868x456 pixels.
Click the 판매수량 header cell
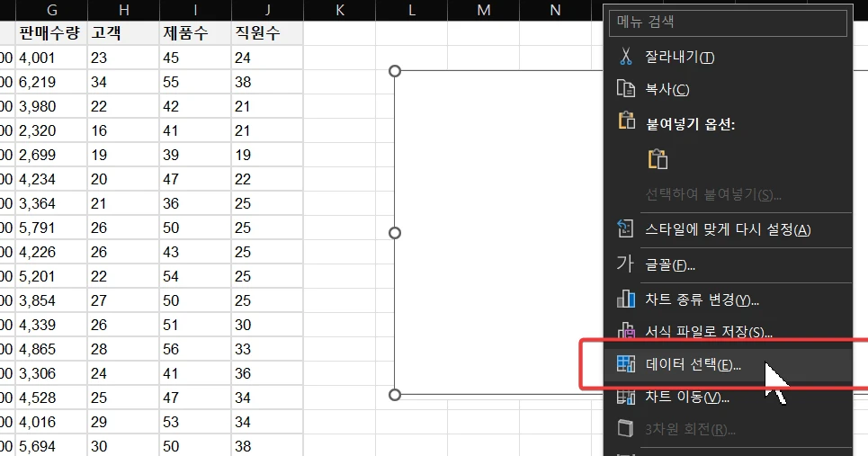[51, 33]
